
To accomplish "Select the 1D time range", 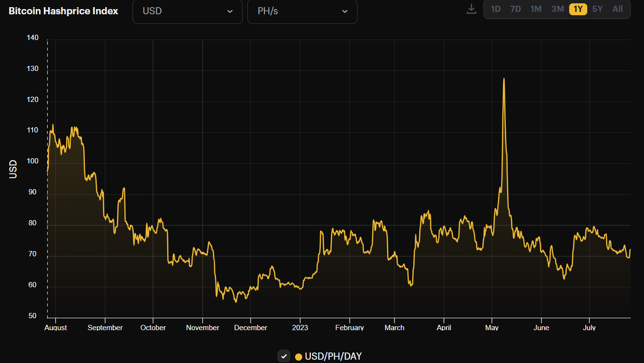I will click(496, 9).
